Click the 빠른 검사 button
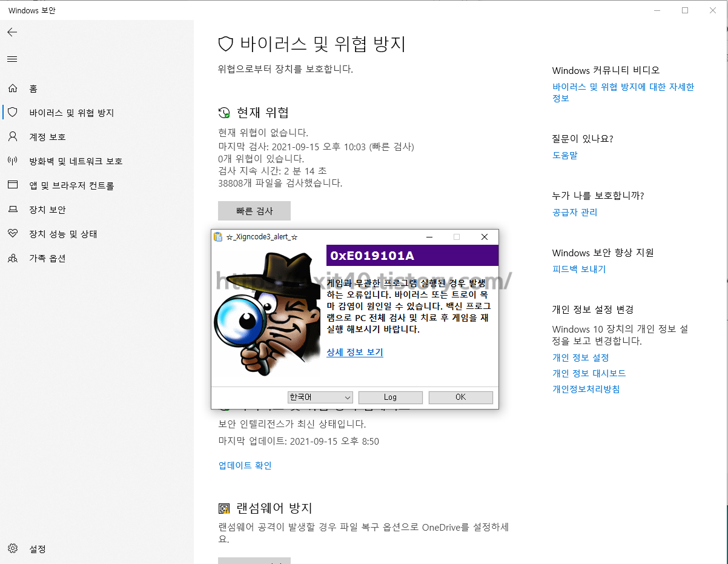728x564 pixels. [254, 211]
